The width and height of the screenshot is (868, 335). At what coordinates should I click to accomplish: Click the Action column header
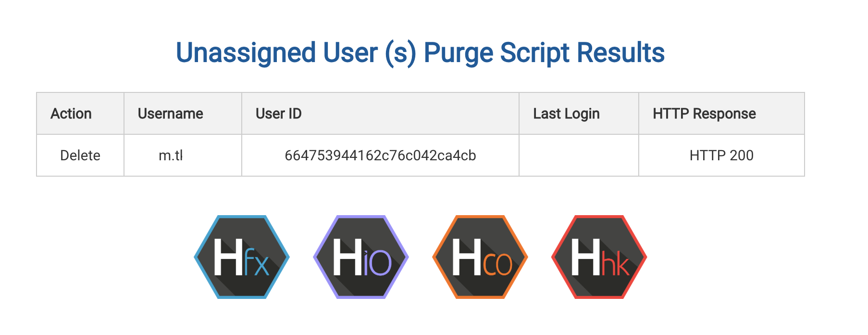click(x=71, y=114)
